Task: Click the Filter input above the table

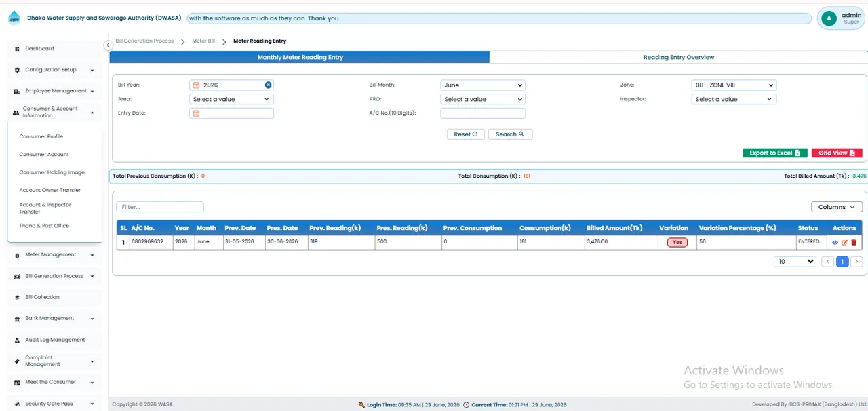Action: coord(160,207)
